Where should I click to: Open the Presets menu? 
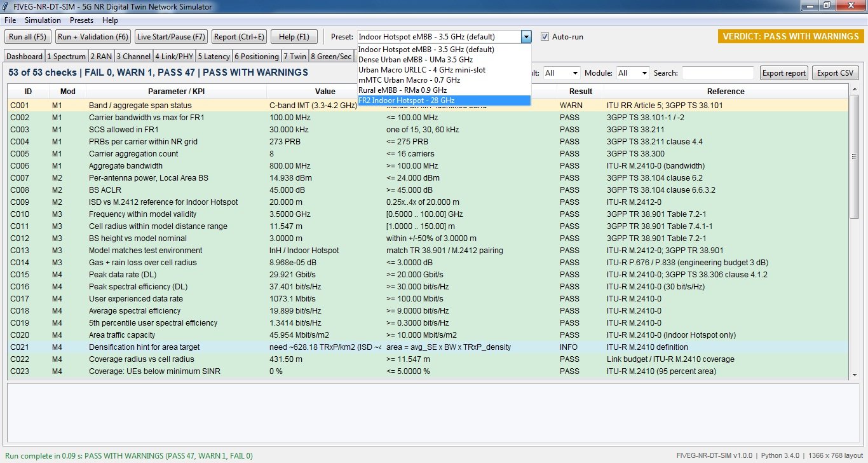81,20
